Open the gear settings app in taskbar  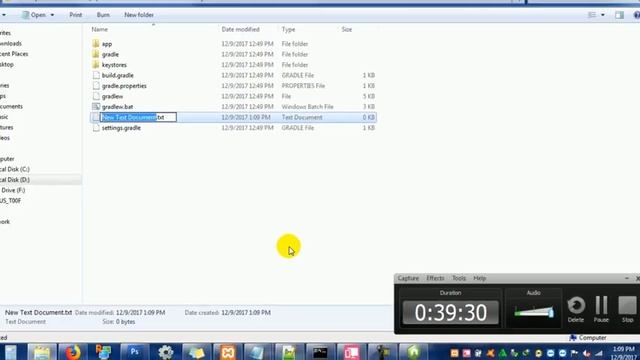click(x=165, y=352)
